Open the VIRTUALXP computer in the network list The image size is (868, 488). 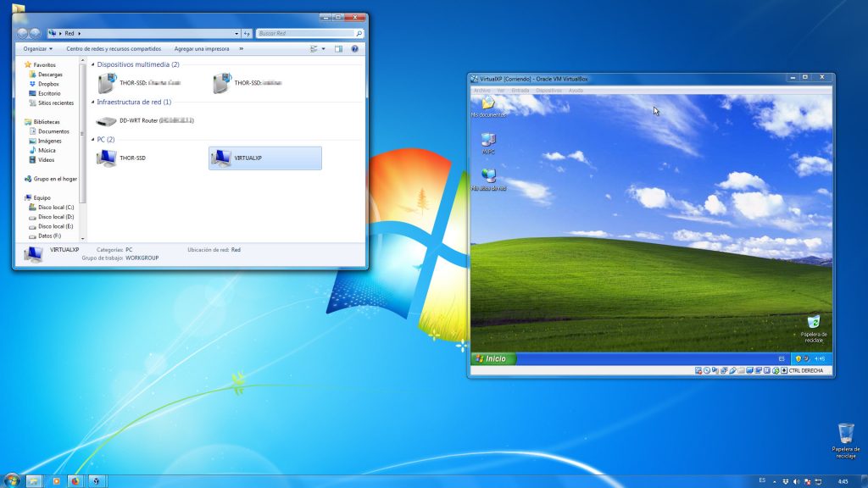pos(264,158)
